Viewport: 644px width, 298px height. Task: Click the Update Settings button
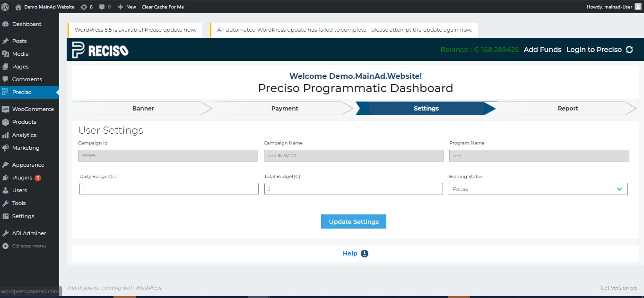click(354, 221)
